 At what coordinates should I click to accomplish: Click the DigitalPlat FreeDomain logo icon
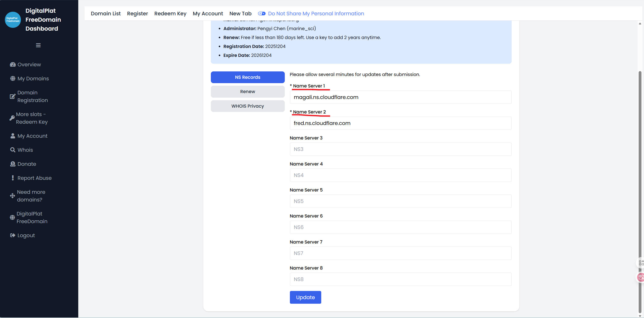coord(13,20)
